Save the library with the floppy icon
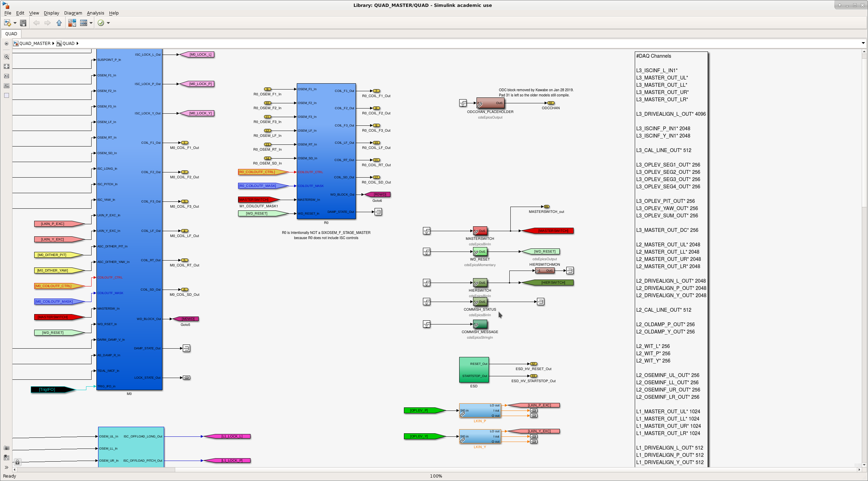Viewport: 868px width, 481px height. [x=23, y=23]
